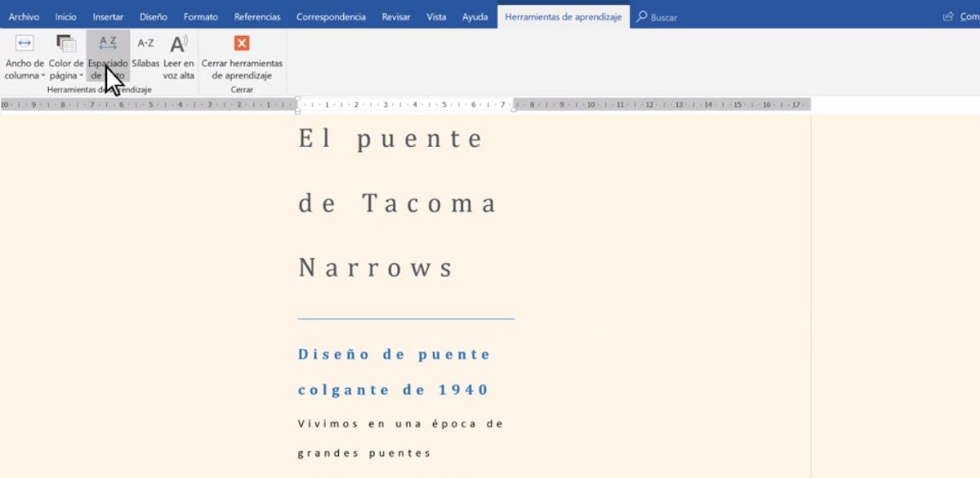Click the Ayuda tab
This screenshot has width=980, height=478.
tap(475, 16)
